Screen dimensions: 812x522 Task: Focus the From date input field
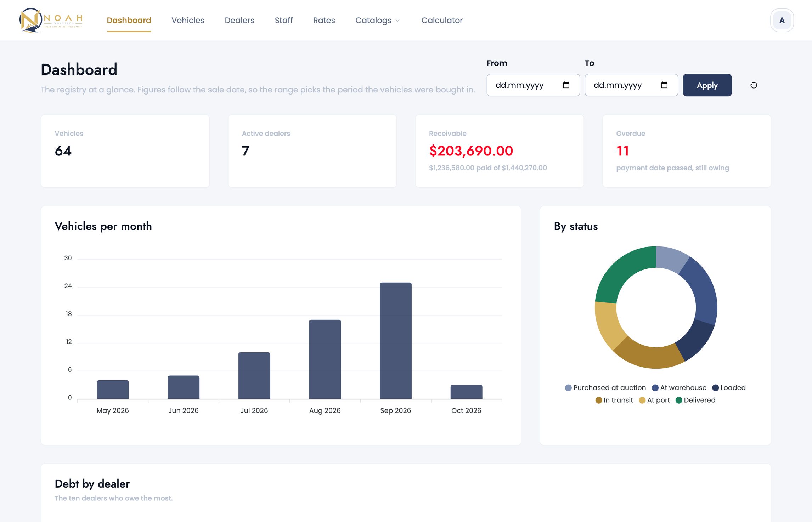click(533, 85)
